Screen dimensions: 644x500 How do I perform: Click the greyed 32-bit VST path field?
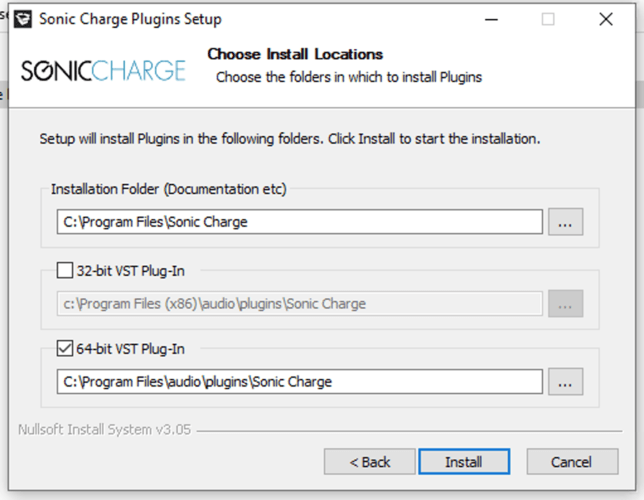pyautogui.click(x=300, y=304)
